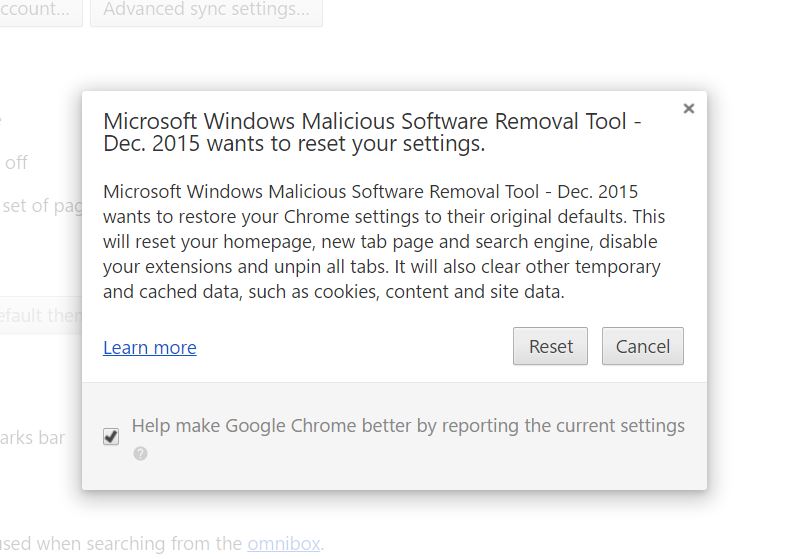Click the gray footer area of the dialog
Screen dimensions: 809x559
point(394,437)
